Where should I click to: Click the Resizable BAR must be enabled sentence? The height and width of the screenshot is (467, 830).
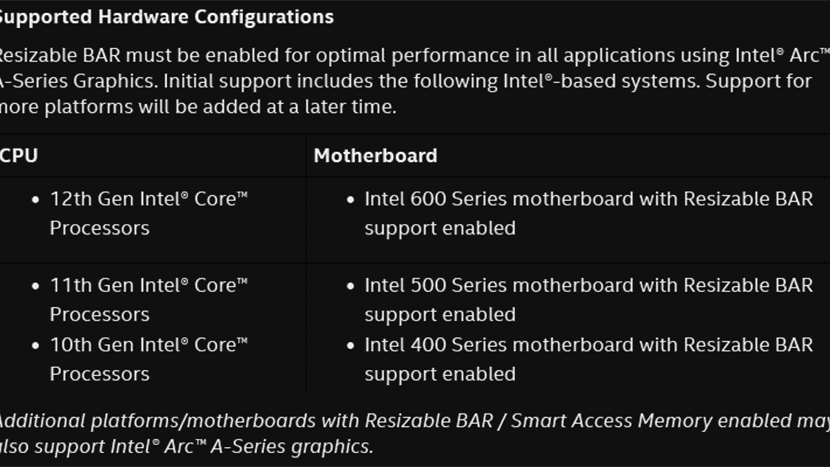pyautogui.click(x=300, y=54)
